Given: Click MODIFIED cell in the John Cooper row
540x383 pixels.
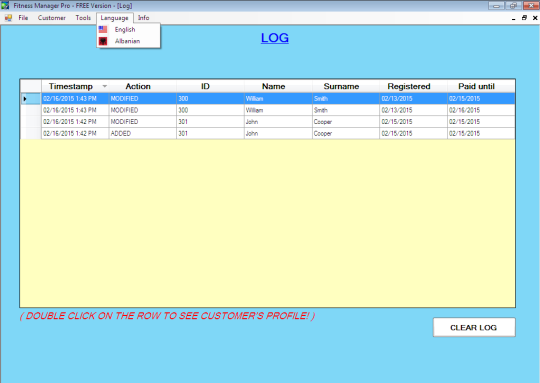Looking at the screenshot, I should [143, 122].
